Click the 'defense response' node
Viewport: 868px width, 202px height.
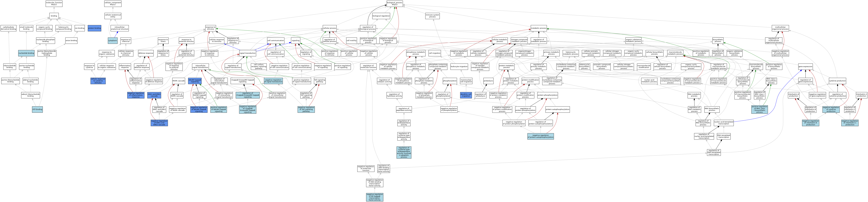tap(146, 53)
